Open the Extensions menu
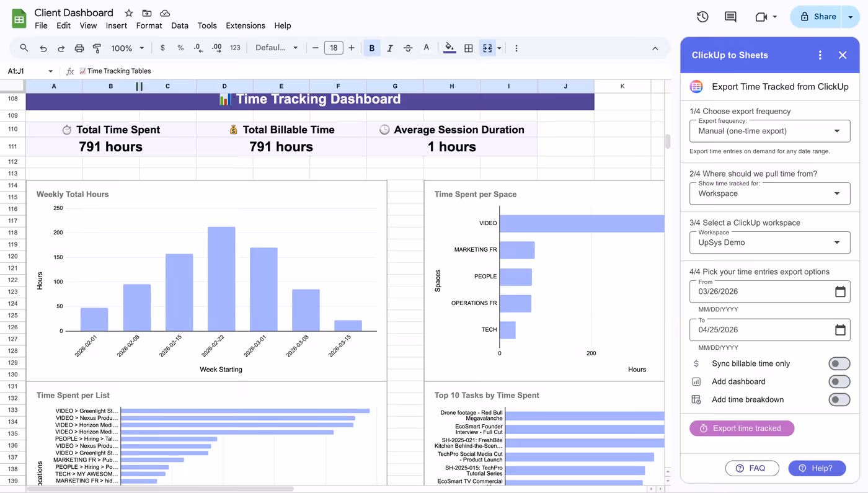 pyautogui.click(x=246, y=25)
